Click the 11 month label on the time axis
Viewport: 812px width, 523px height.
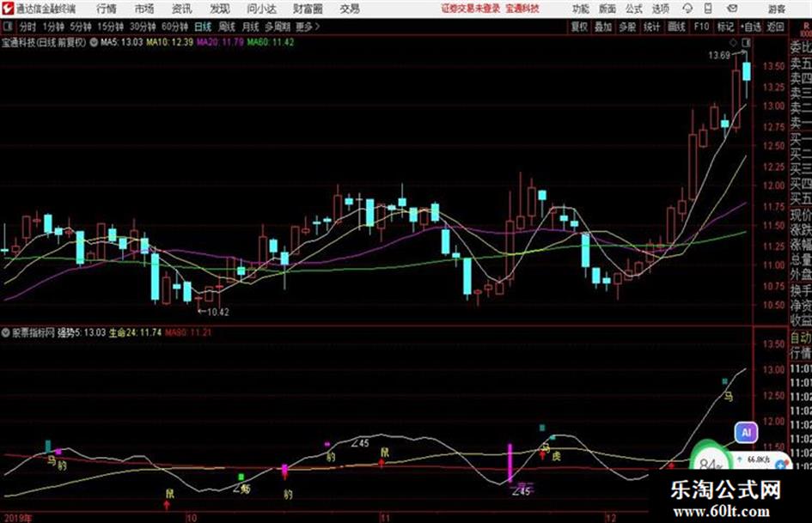click(x=384, y=518)
